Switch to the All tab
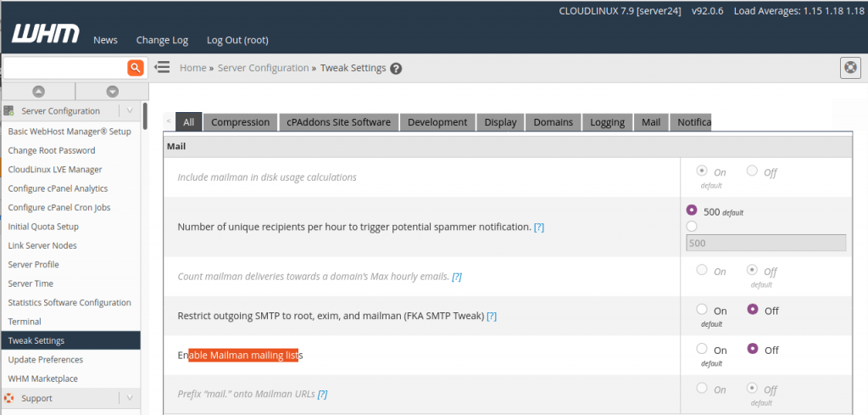 point(189,122)
